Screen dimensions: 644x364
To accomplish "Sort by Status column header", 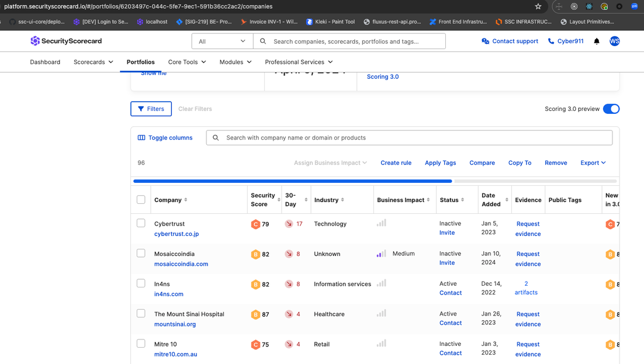I will (451, 200).
